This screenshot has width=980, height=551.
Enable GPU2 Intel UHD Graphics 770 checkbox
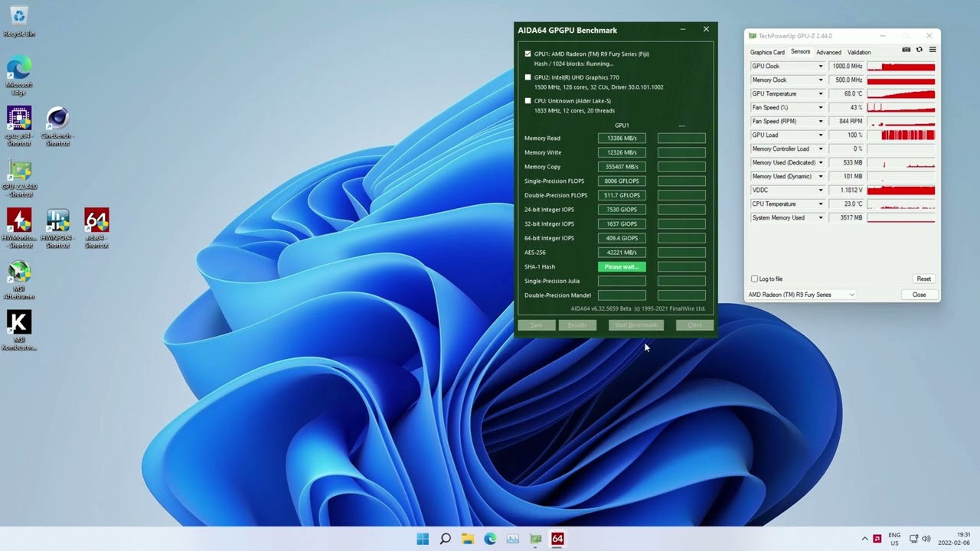(x=528, y=77)
